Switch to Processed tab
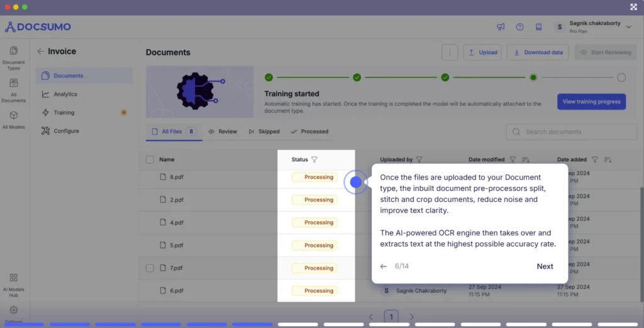Viewport: 644px width, 328px height. tap(309, 132)
